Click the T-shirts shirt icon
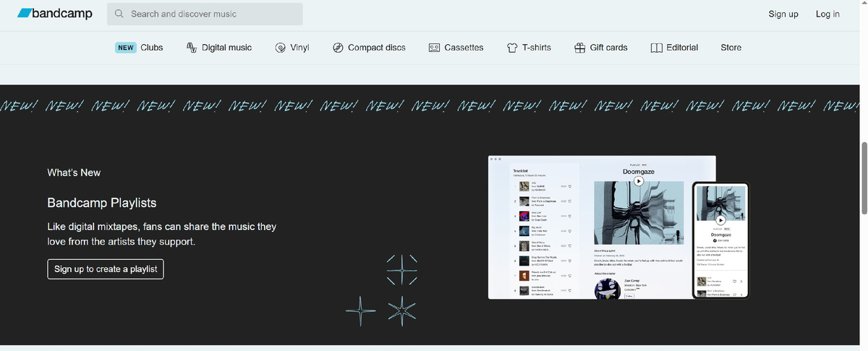Screen dimensions: 868x351 tap(512, 48)
